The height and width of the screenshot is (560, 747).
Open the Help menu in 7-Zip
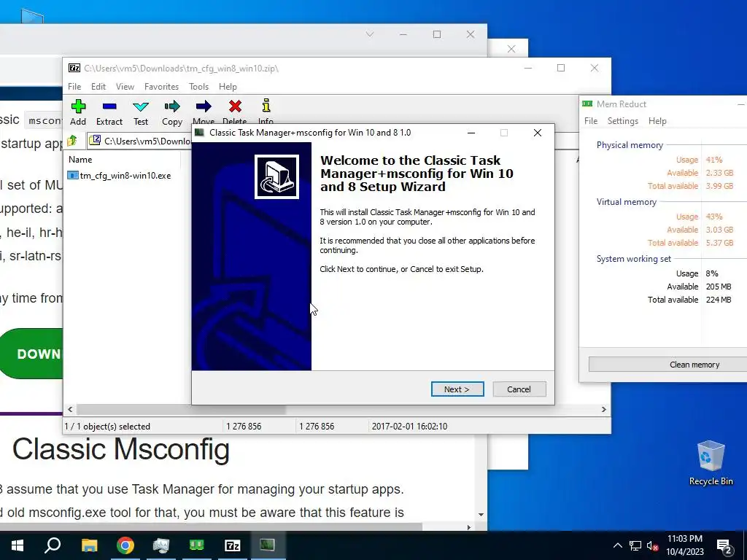tap(228, 87)
